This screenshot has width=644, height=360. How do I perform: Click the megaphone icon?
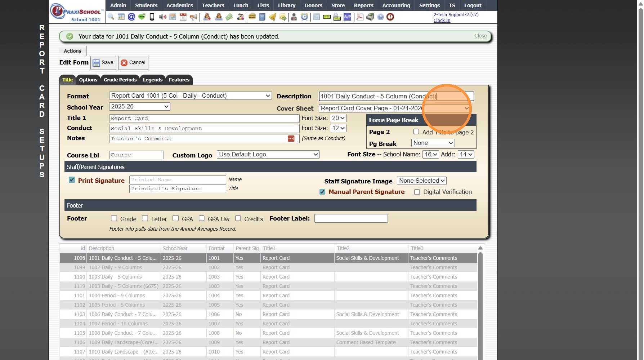coord(193,17)
